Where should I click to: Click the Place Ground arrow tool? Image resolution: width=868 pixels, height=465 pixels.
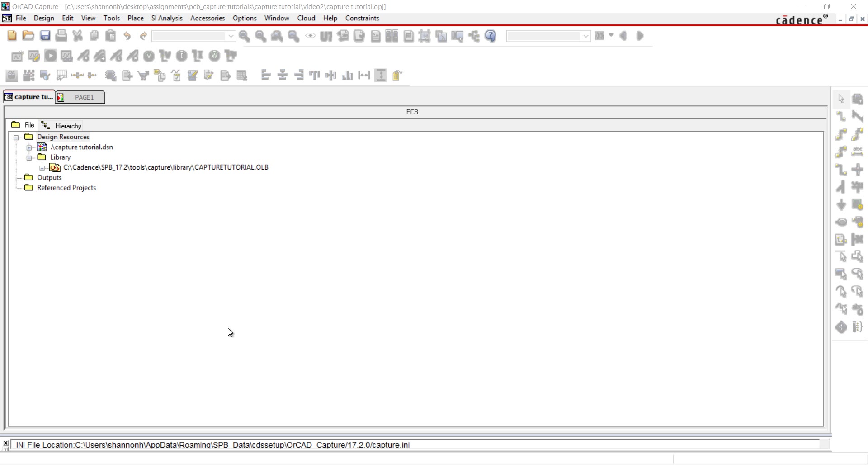[841, 204]
